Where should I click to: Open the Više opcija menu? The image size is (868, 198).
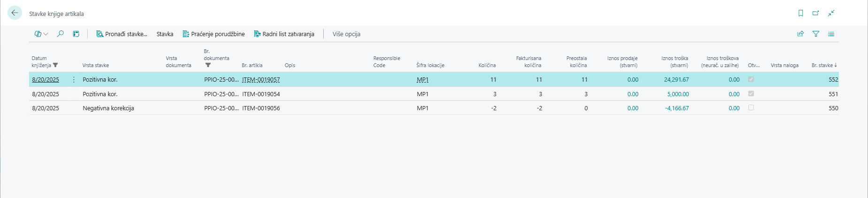click(346, 34)
